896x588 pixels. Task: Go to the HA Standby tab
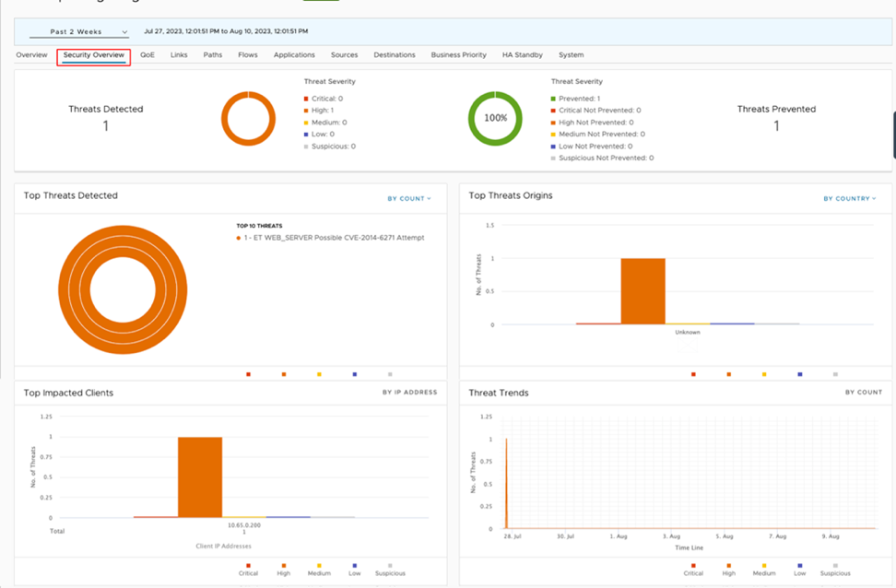(522, 55)
